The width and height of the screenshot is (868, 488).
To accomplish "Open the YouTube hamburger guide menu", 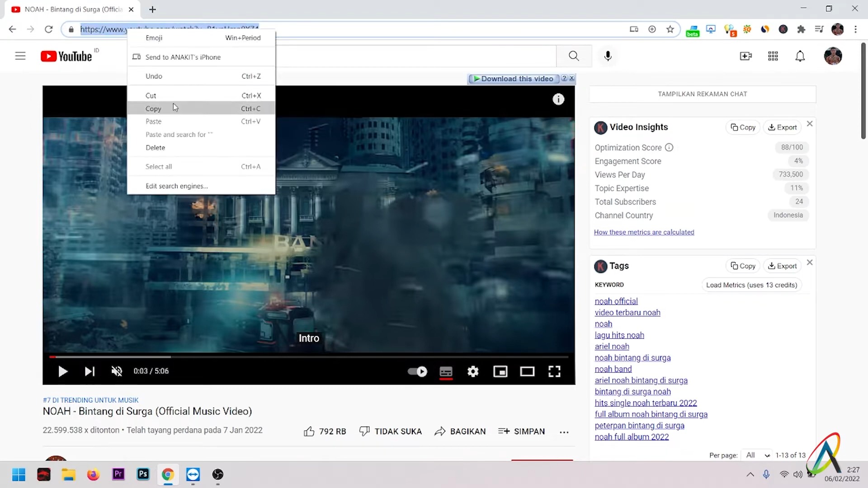I will pos(20,56).
